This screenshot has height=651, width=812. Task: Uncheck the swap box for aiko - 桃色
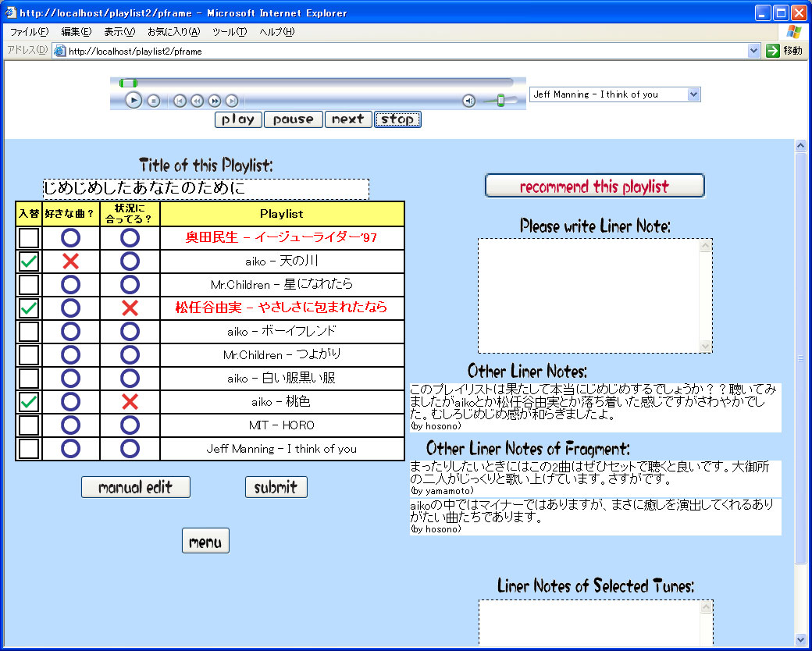(x=29, y=402)
